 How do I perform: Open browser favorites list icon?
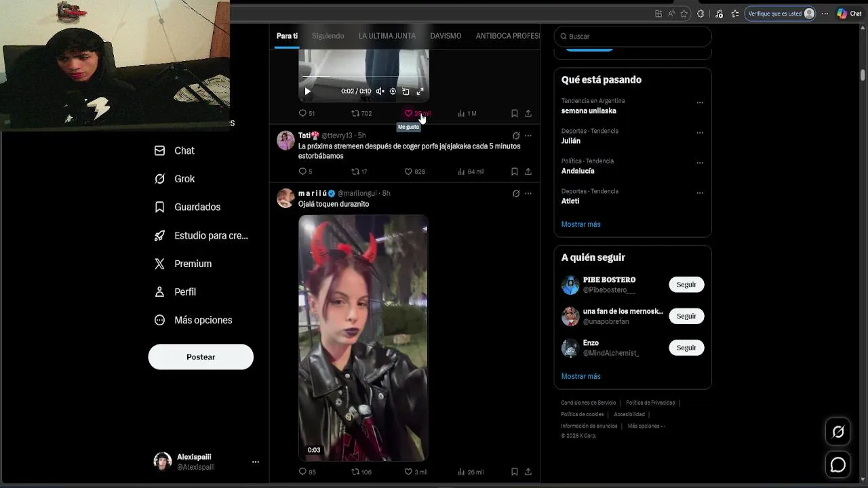coord(735,14)
